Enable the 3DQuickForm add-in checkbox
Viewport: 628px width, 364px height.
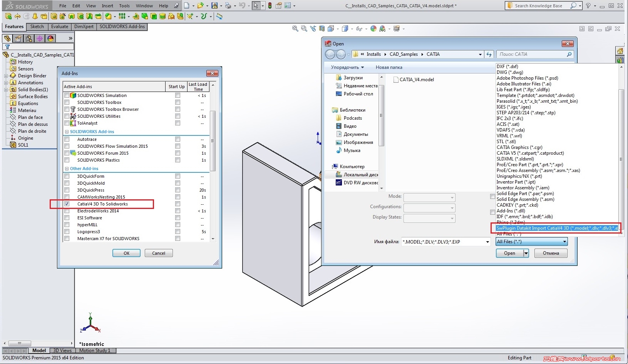coord(67,176)
